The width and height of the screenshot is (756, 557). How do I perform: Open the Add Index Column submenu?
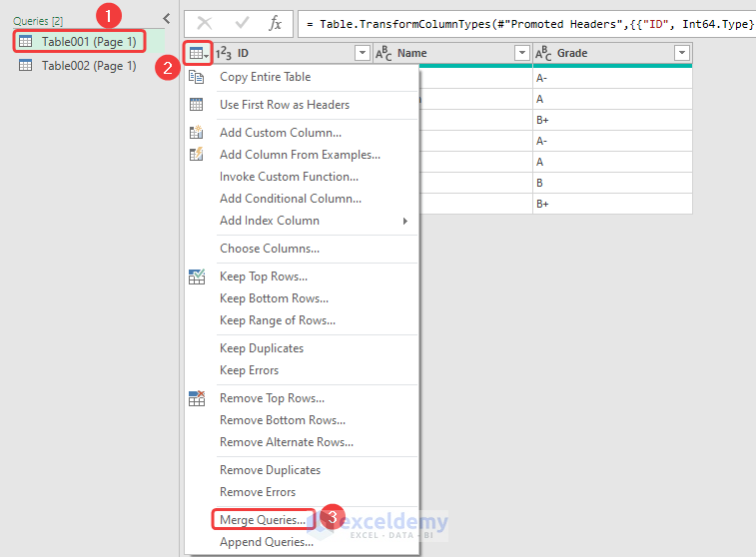pyautogui.click(x=270, y=221)
